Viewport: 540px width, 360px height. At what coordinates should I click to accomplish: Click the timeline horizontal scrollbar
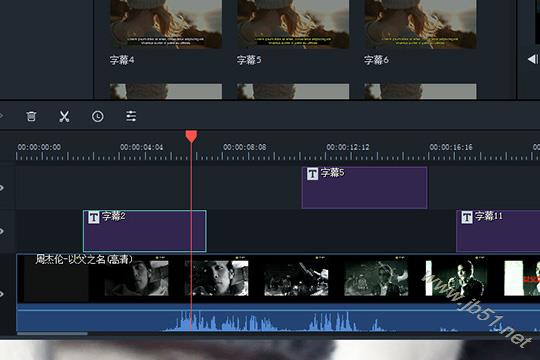[x=52, y=333]
